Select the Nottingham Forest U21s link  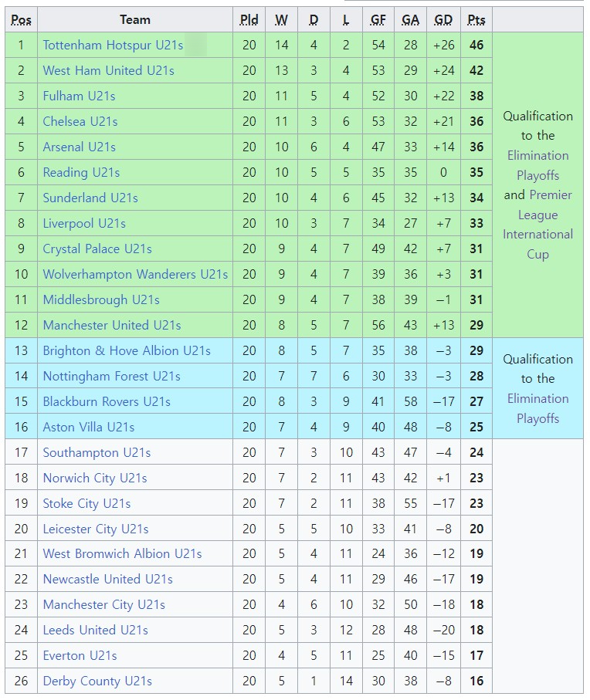(112, 376)
